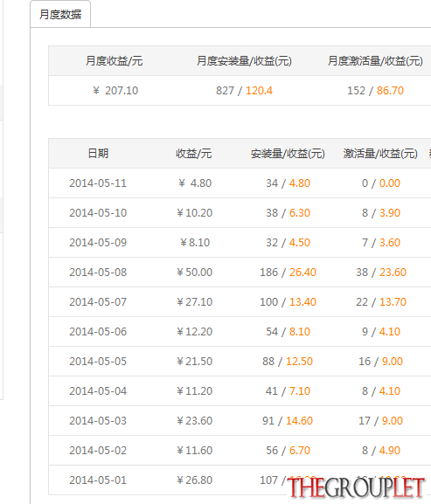Click install cell 54 / 8.10
This screenshot has height=504, width=431.
pos(288,332)
